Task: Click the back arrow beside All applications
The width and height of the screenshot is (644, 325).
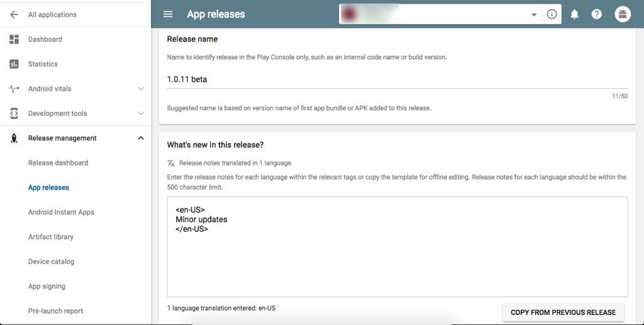Action: tap(14, 14)
